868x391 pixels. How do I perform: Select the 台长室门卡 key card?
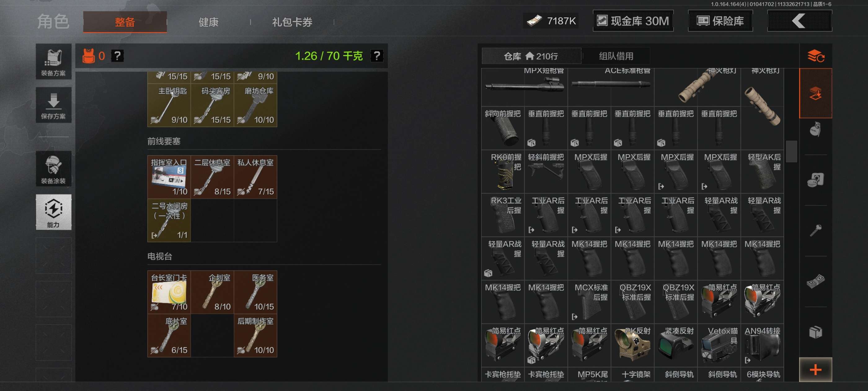(169, 292)
